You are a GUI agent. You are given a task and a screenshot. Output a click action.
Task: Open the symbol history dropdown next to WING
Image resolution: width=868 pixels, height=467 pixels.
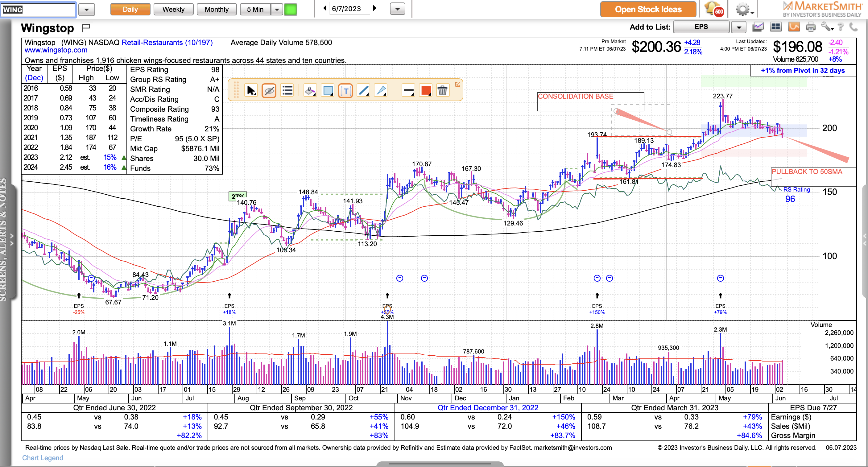pos(87,10)
